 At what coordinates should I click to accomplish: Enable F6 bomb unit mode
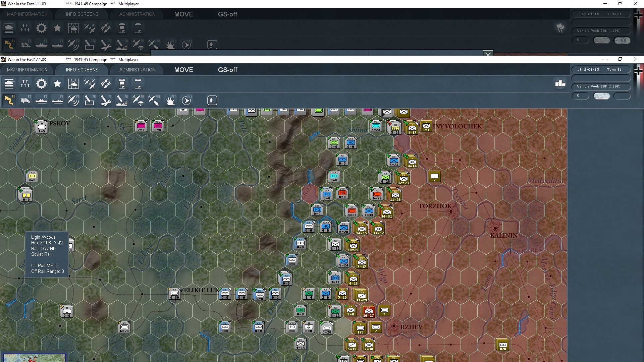[90, 100]
